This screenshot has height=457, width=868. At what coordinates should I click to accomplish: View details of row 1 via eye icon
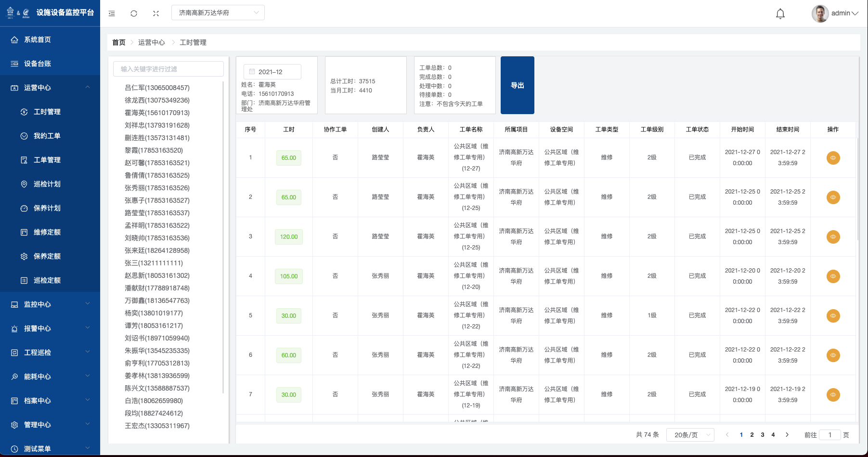(833, 158)
